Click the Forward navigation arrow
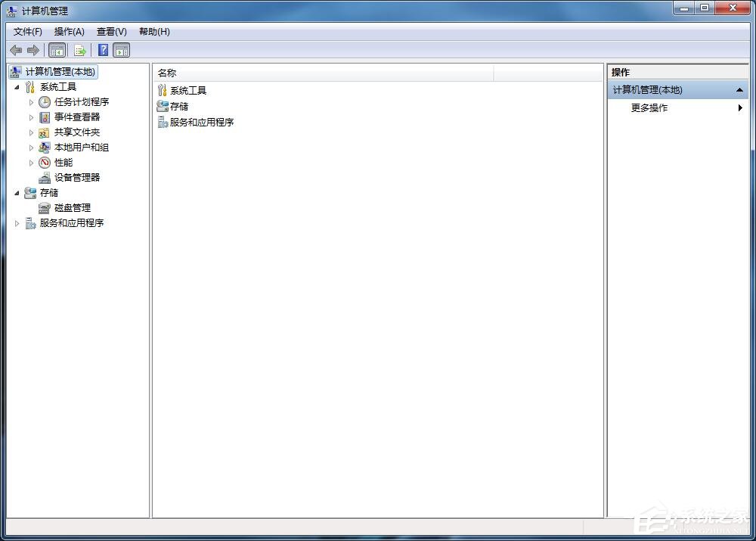The width and height of the screenshot is (756, 541). 34,50
